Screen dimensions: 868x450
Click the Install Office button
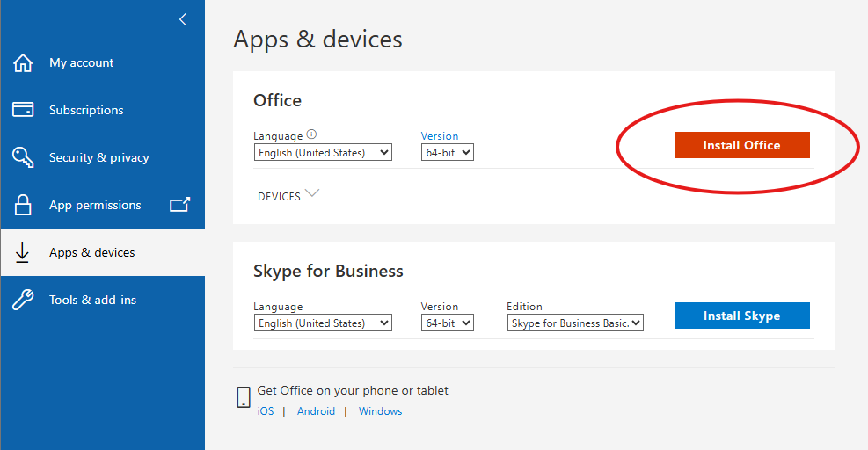[x=741, y=145]
